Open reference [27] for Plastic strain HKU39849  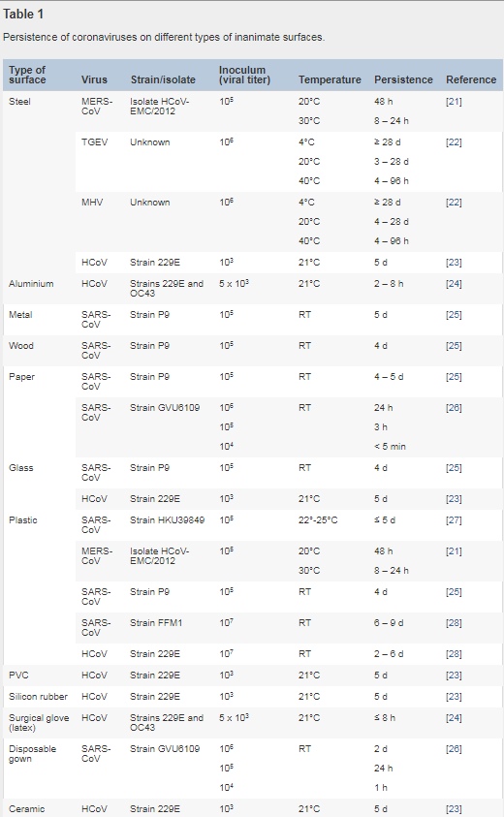[454, 520]
